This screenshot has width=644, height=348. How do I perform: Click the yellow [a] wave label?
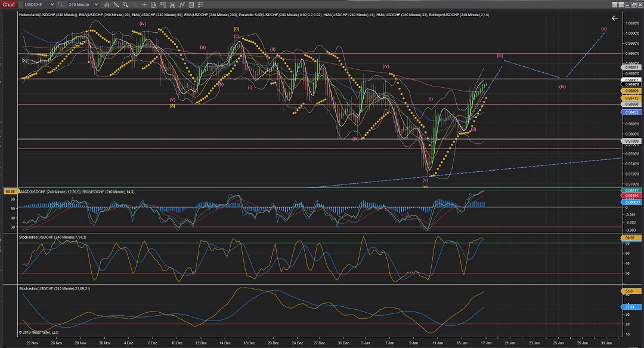coord(172,106)
